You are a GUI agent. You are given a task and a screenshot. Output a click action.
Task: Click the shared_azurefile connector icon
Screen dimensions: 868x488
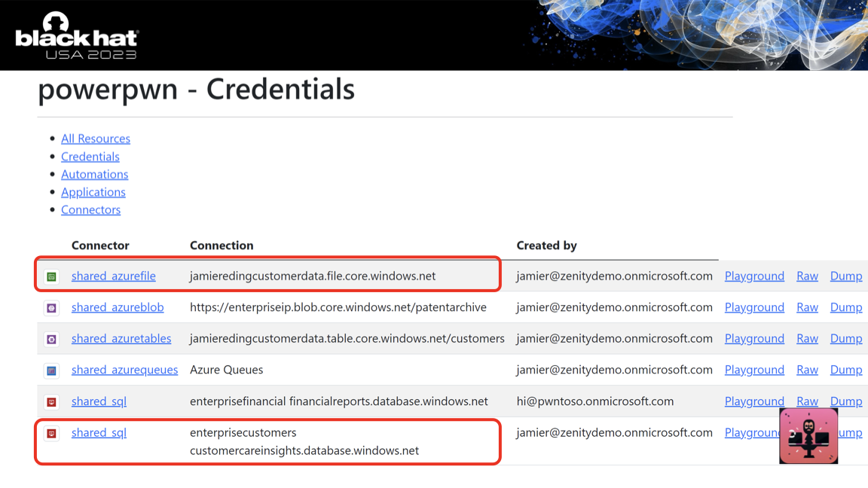[x=51, y=276]
